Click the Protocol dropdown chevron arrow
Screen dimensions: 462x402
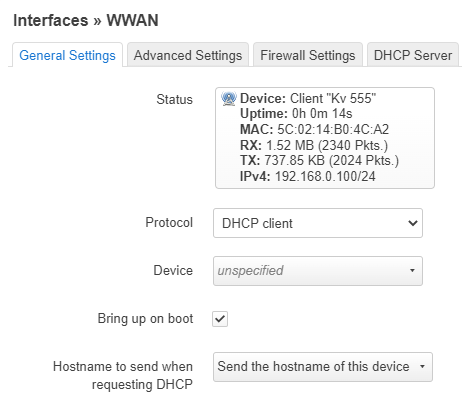coord(413,223)
